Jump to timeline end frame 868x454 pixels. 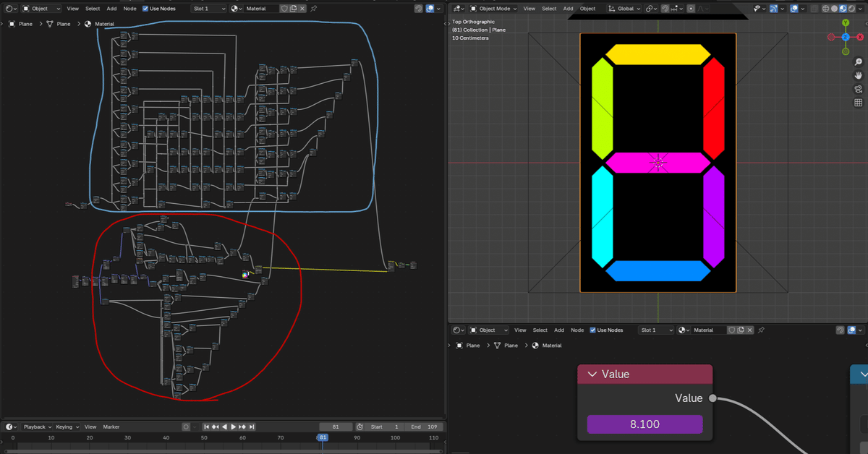(250, 427)
